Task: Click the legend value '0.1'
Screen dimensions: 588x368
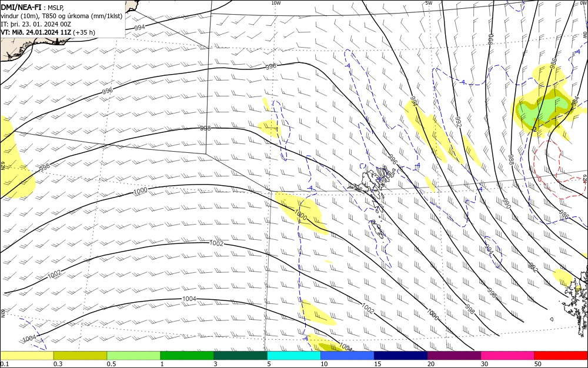Action: (5, 364)
